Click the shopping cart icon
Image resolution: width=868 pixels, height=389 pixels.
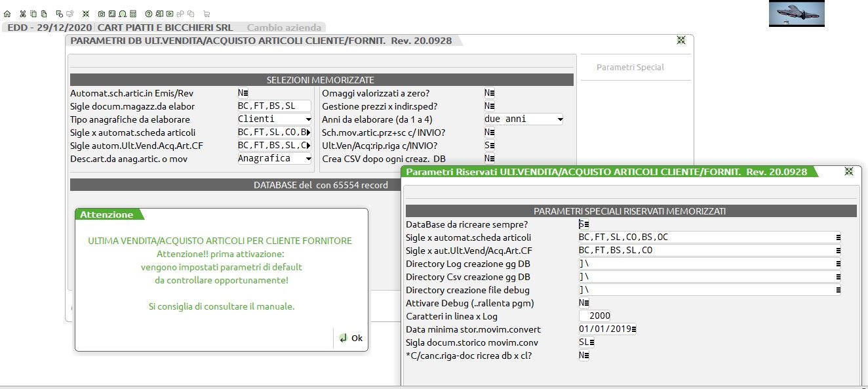pos(207,14)
